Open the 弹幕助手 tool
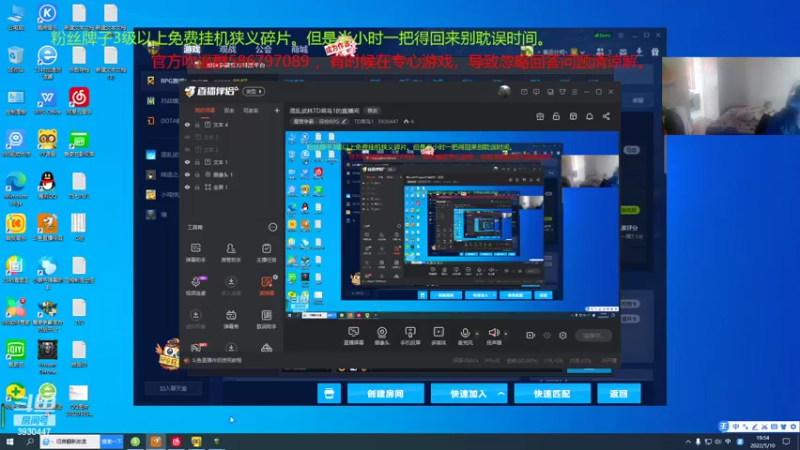Viewport: 800px width, 450px height. click(x=195, y=253)
